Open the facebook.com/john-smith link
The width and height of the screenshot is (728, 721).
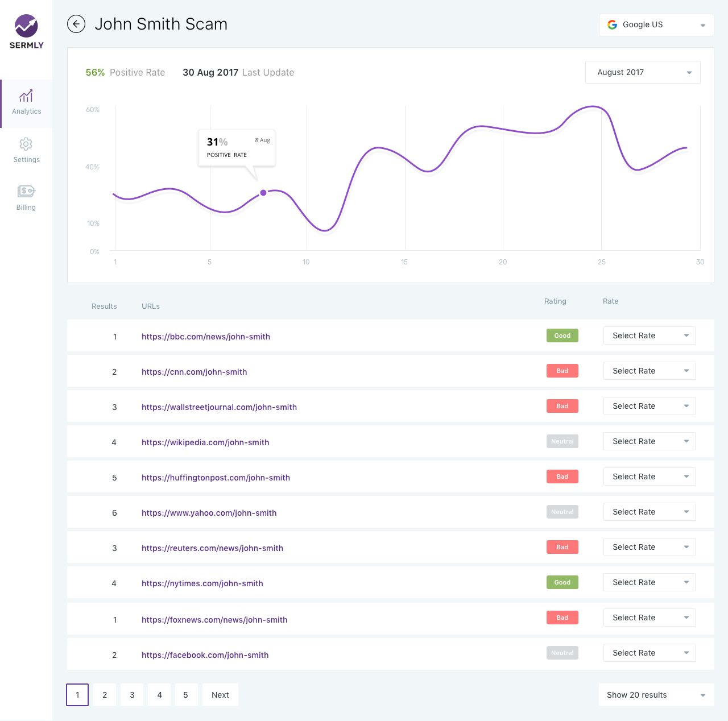coord(205,655)
